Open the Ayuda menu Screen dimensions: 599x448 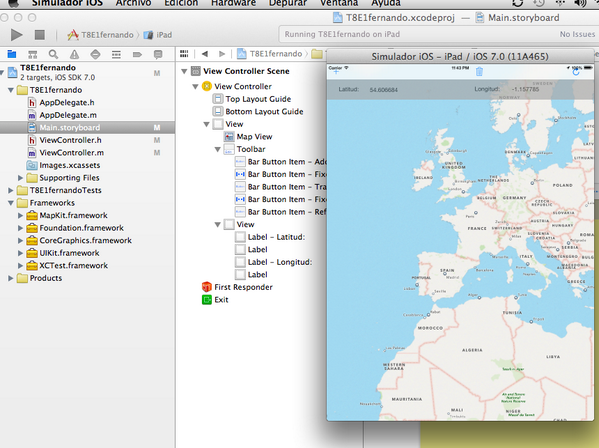pos(385,3)
